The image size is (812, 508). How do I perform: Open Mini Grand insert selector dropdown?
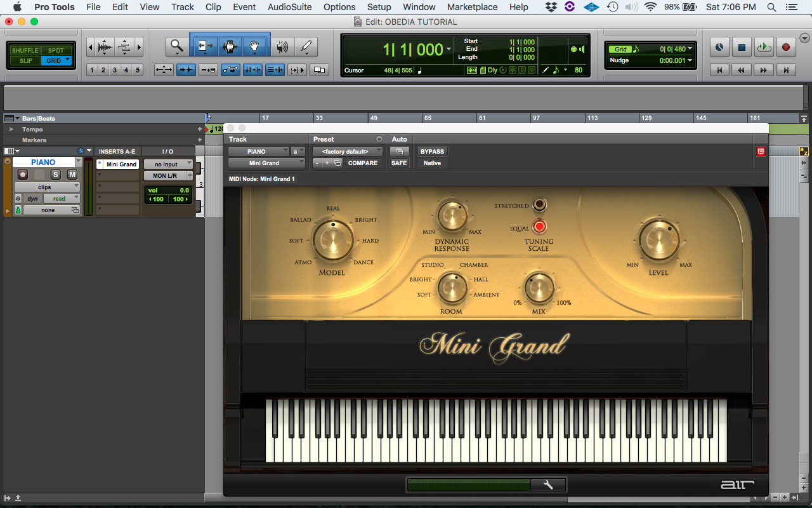(x=266, y=163)
